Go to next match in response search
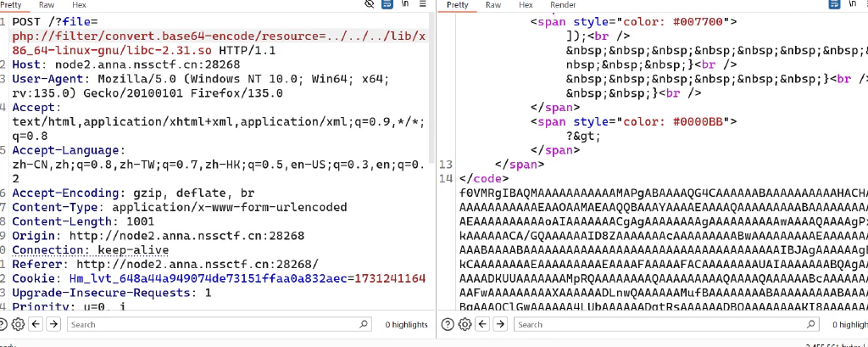Viewport: 868px width, 347px height. 500,324
